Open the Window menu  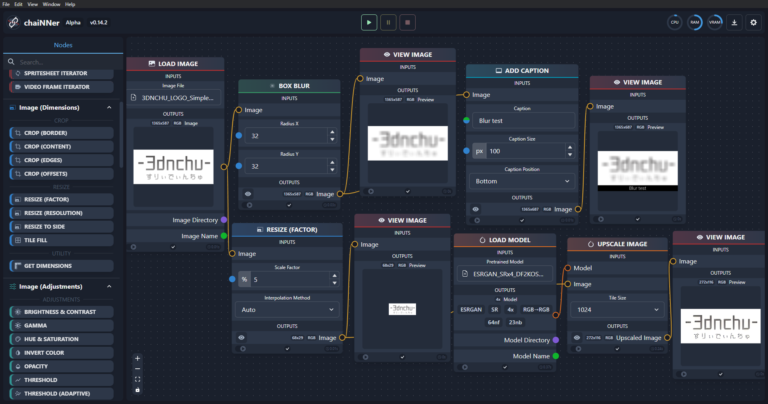click(x=51, y=4)
